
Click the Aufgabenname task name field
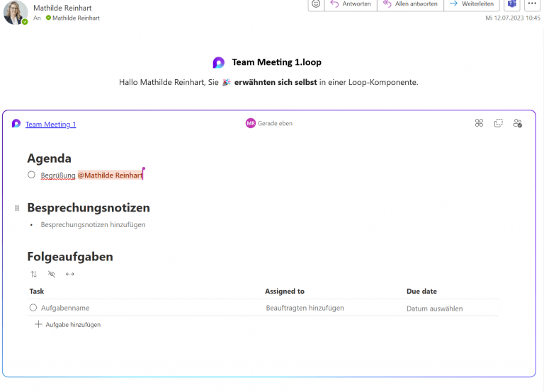pyautogui.click(x=65, y=308)
